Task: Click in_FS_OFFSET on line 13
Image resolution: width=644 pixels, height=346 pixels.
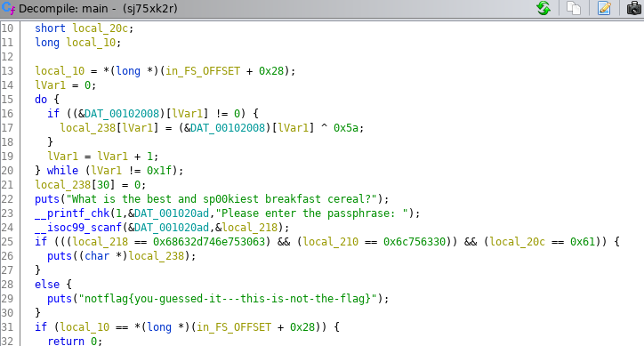Action: (203, 71)
